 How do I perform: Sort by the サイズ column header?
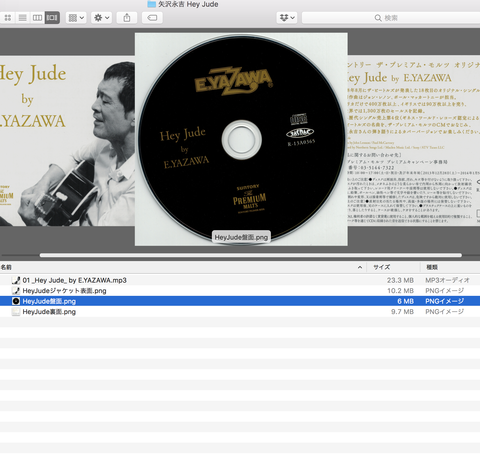click(x=382, y=267)
